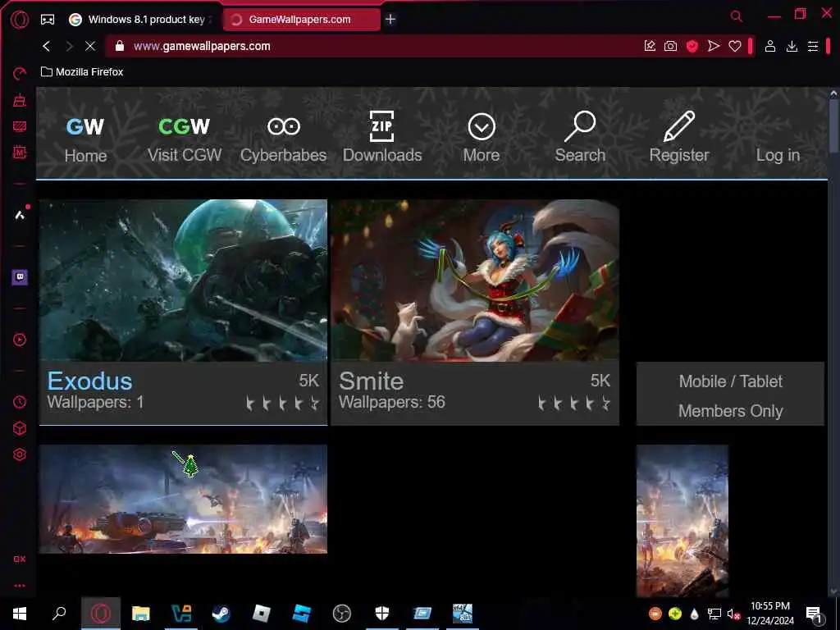Click the "Wallpapers: 1" text under Exodus

95,402
